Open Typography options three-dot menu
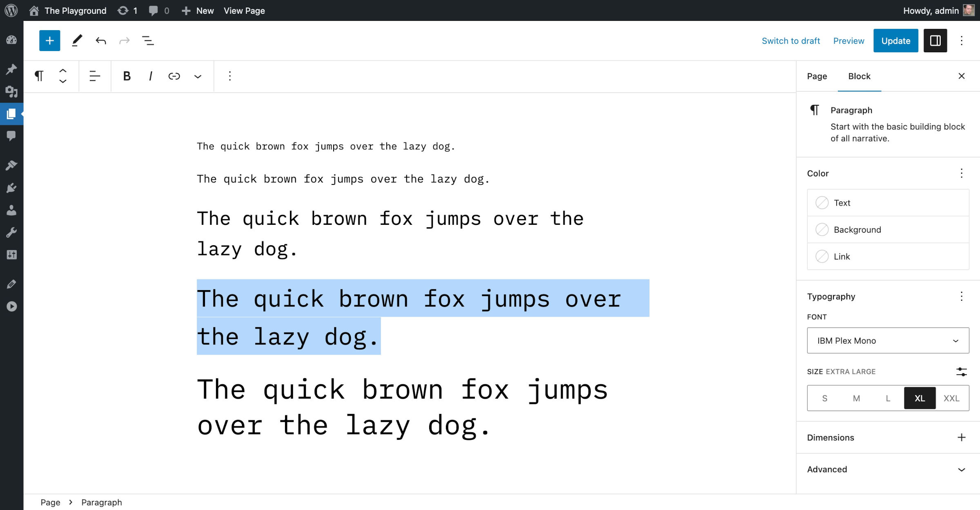980x510 pixels. tap(961, 296)
